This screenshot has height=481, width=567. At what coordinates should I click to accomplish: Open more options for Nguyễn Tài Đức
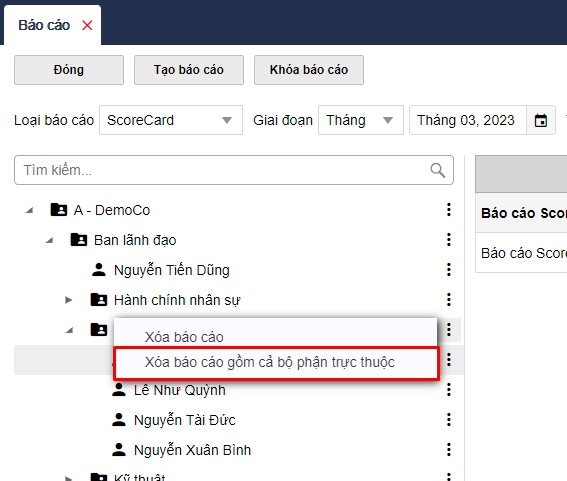click(449, 420)
